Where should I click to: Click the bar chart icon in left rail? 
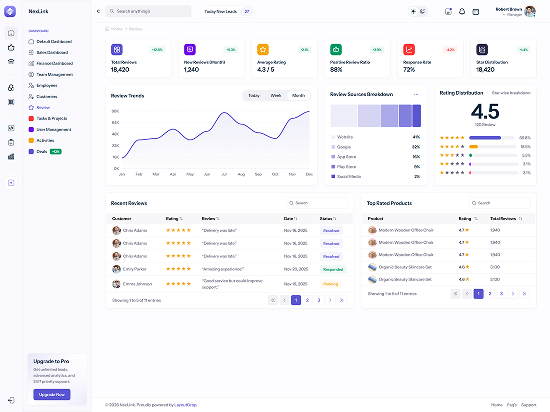[11, 156]
